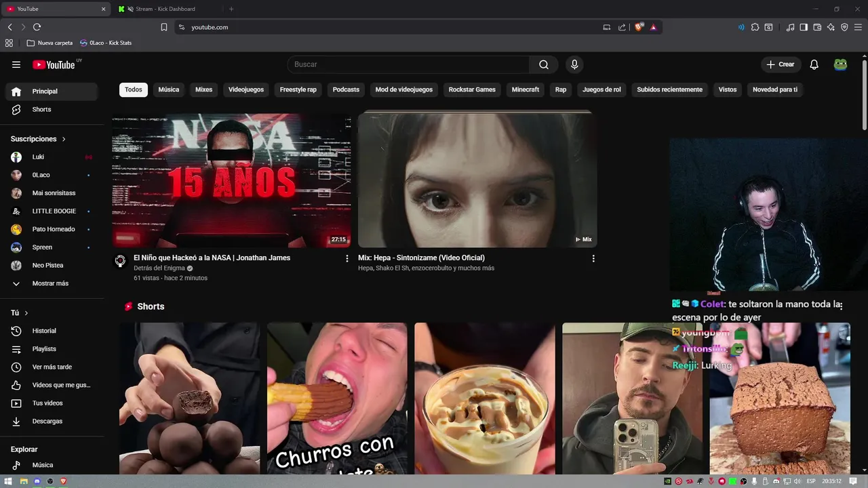The width and height of the screenshot is (868, 488).
Task: Open the NASA 15 AÑOS video thumbnail
Action: tap(231, 180)
